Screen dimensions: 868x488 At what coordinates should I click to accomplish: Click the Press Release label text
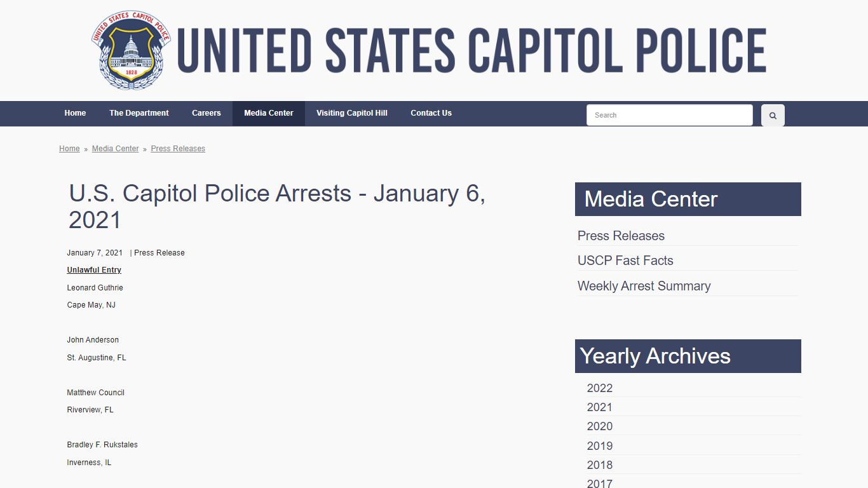click(159, 253)
